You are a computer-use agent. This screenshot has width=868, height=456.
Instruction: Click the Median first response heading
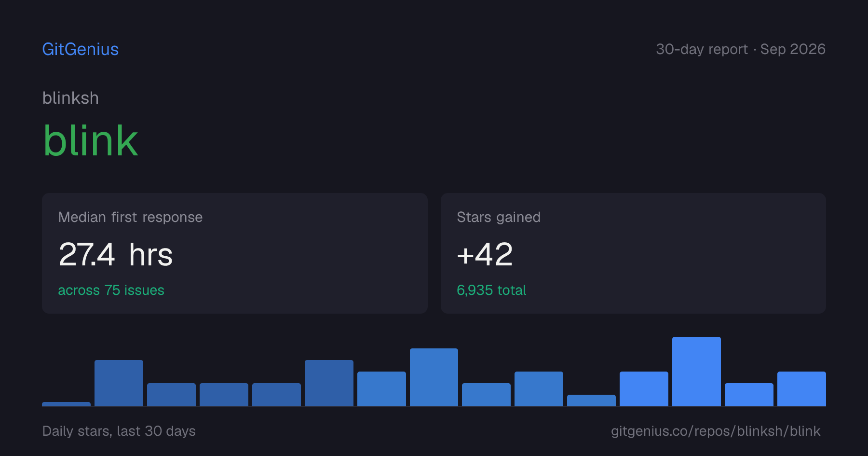(x=130, y=217)
